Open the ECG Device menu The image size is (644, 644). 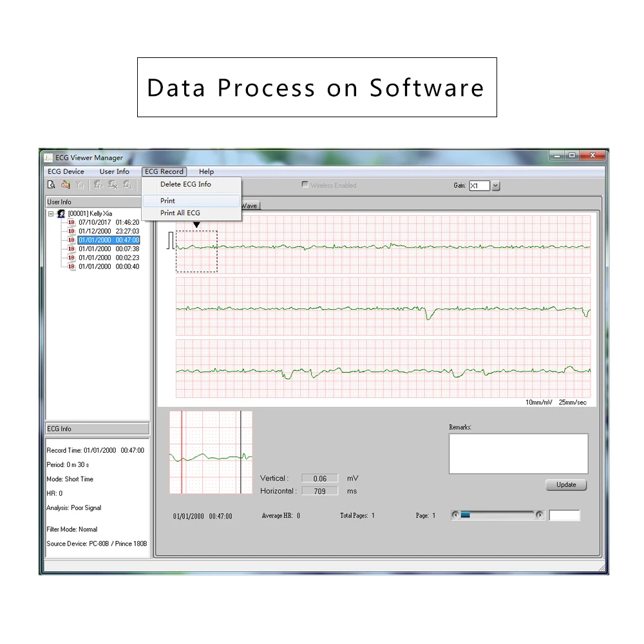point(66,172)
